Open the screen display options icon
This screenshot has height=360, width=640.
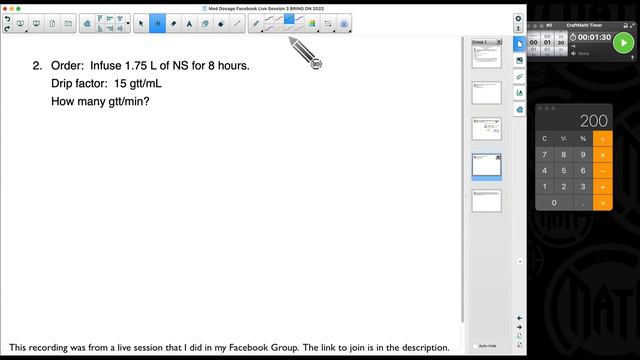coord(20,24)
